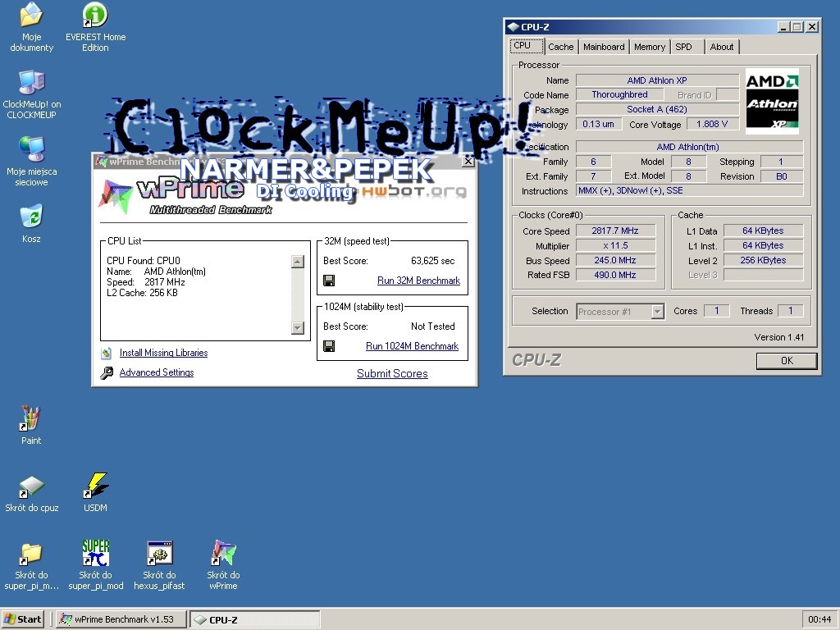Expand the Processor #1 selection dropdown
The image size is (840, 630).
click(x=657, y=311)
